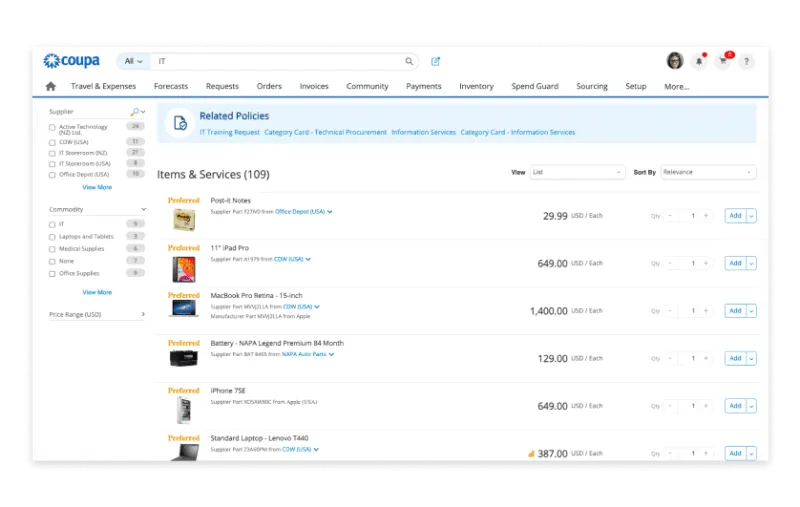
Task: Open the View List dropdown
Action: [x=577, y=172]
